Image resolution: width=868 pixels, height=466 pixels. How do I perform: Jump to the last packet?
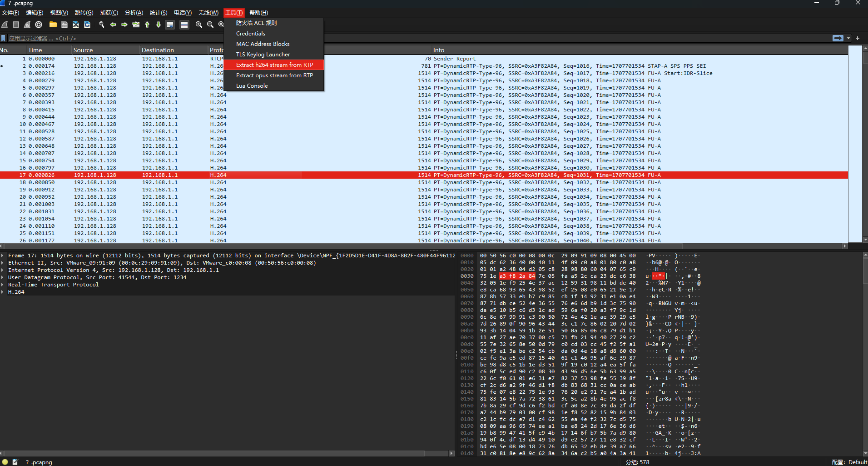pyautogui.click(x=159, y=25)
